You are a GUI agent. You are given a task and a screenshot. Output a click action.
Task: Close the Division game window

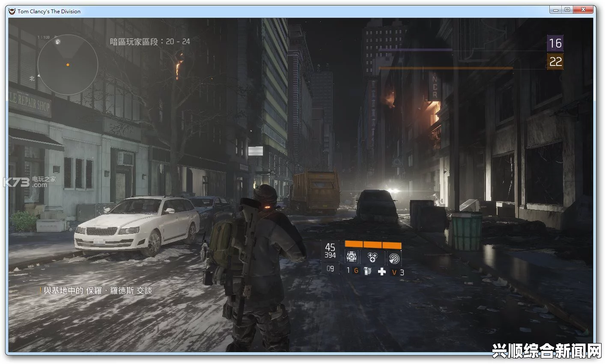(584, 10)
